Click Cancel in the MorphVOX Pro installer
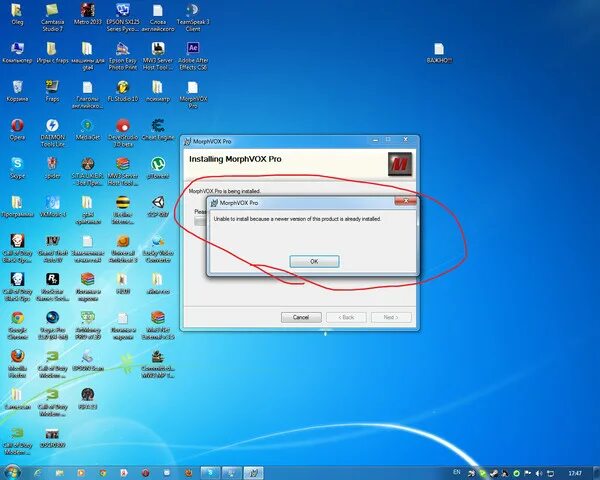 [301, 317]
